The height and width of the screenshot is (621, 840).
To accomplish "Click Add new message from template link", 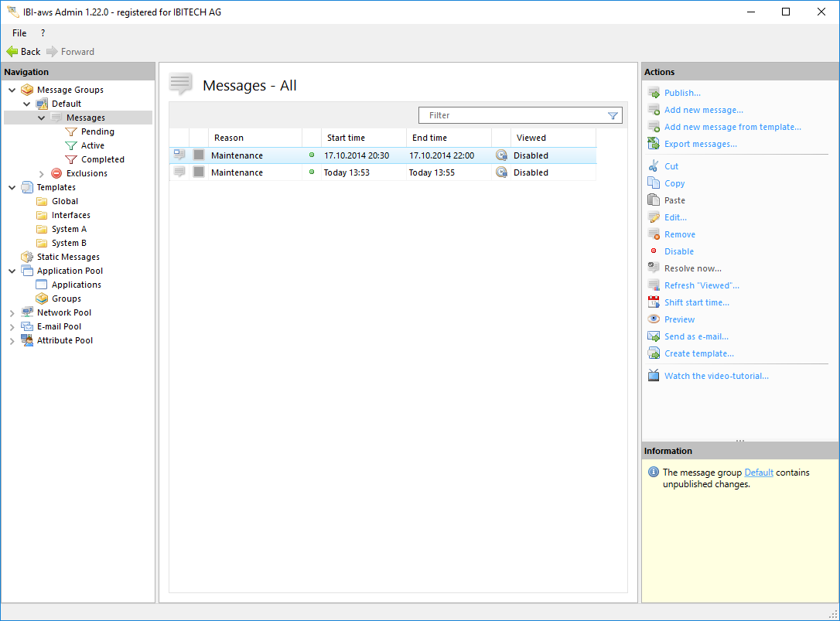I will coord(732,127).
